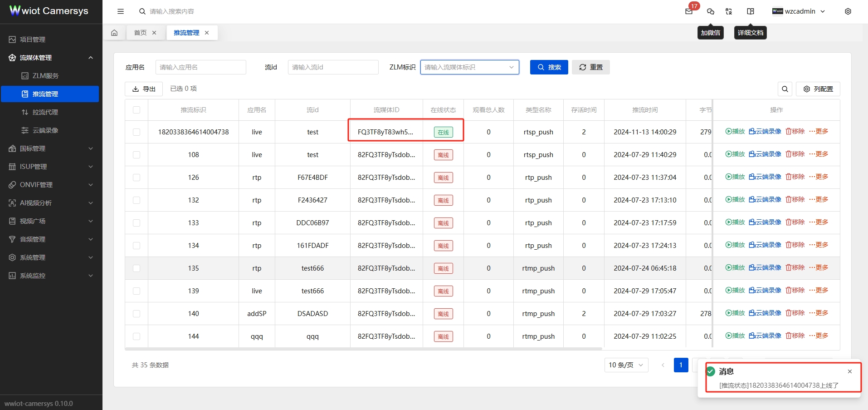Toggle the select-all header checkbox
The width and height of the screenshot is (868, 410).
pyautogui.click(x=137, y=110)
